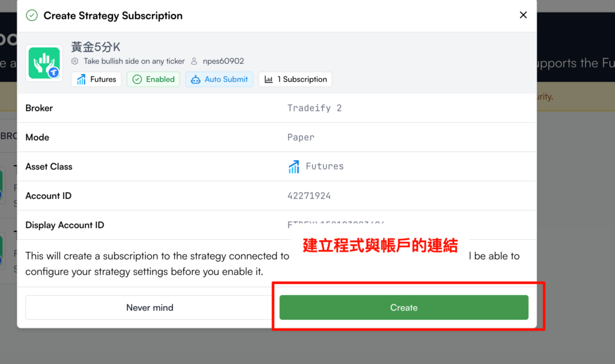Click the Tradeify 2 broker value
The width and height of the screenshot is (615, 364).
click(314, 108)
